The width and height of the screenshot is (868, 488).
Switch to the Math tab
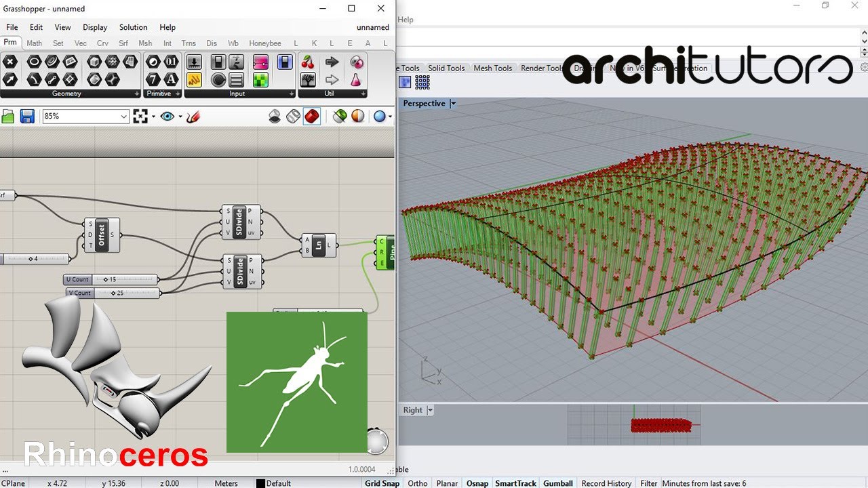(34, 43)
